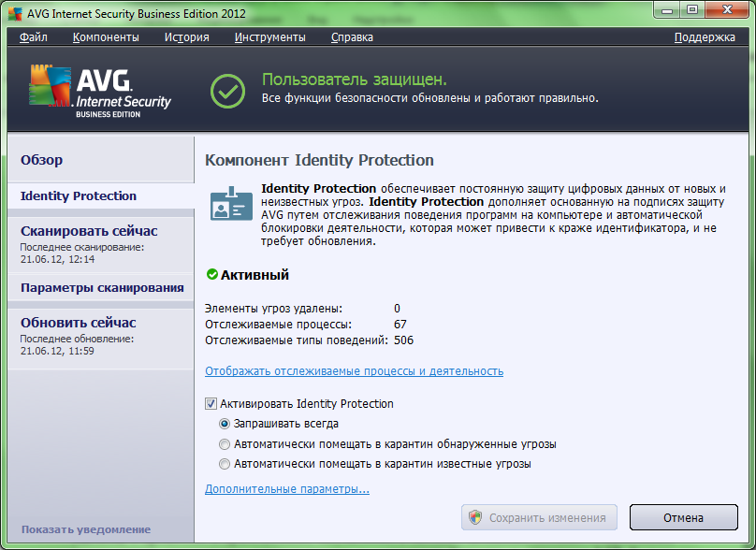Close the AVG window

coord(728,10)
